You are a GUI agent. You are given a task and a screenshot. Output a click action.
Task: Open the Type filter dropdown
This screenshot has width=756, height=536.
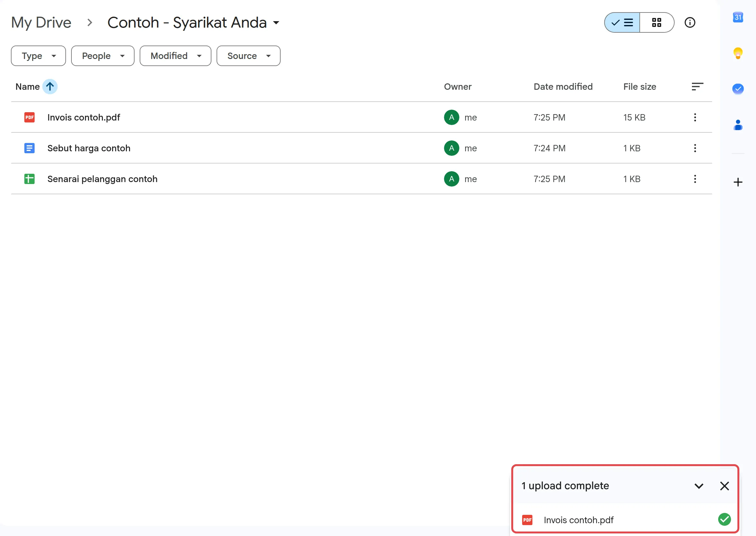click(x=38, y=56)
